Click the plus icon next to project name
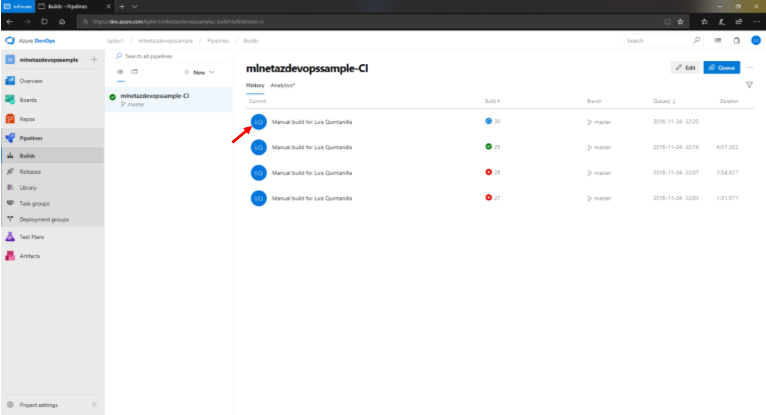The height and width of the screenshot is (415, 766). (x=94, y=60)
